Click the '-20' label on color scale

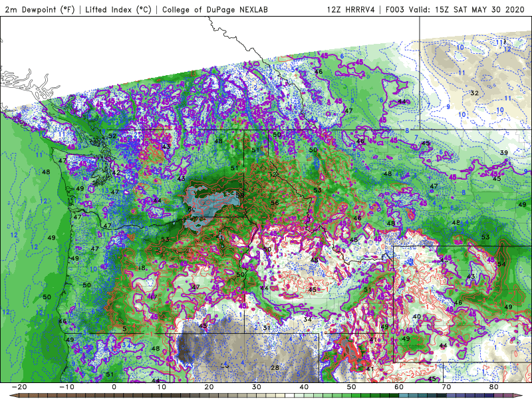click(19, 387)
